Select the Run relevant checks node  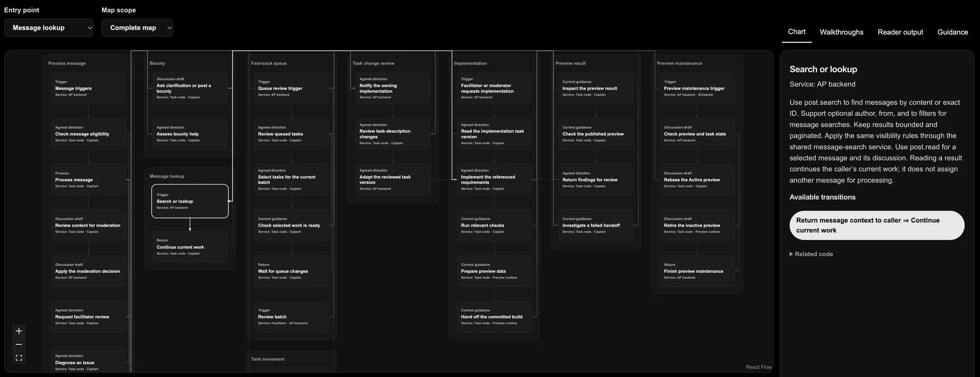tap(494, 225)
